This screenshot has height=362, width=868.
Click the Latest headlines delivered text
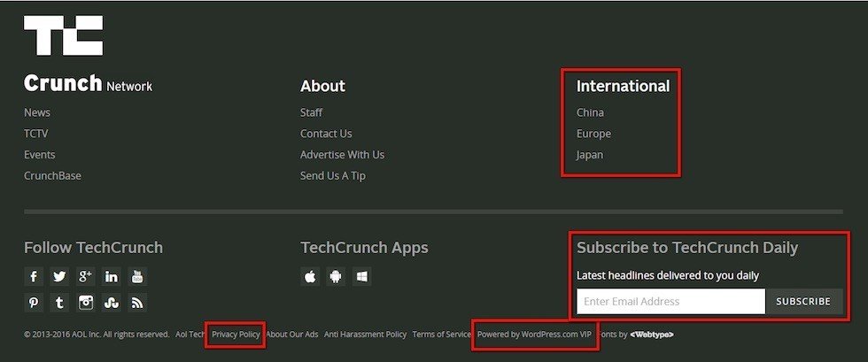tap(668, 275)
